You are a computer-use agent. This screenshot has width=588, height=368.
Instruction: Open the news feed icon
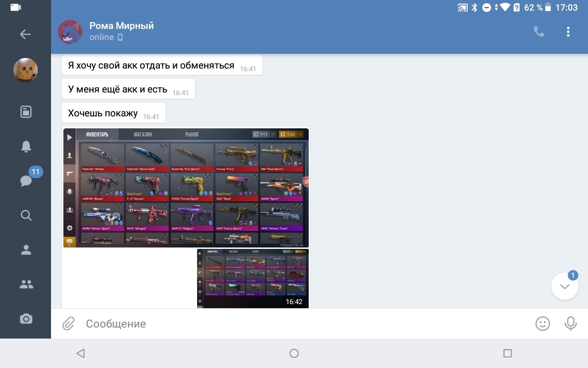tap(26, 112)
